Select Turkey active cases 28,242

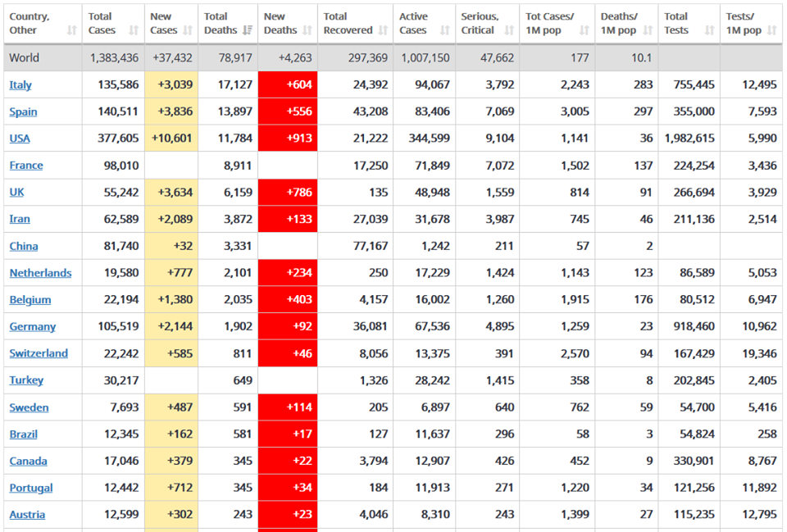pos(432,380)
